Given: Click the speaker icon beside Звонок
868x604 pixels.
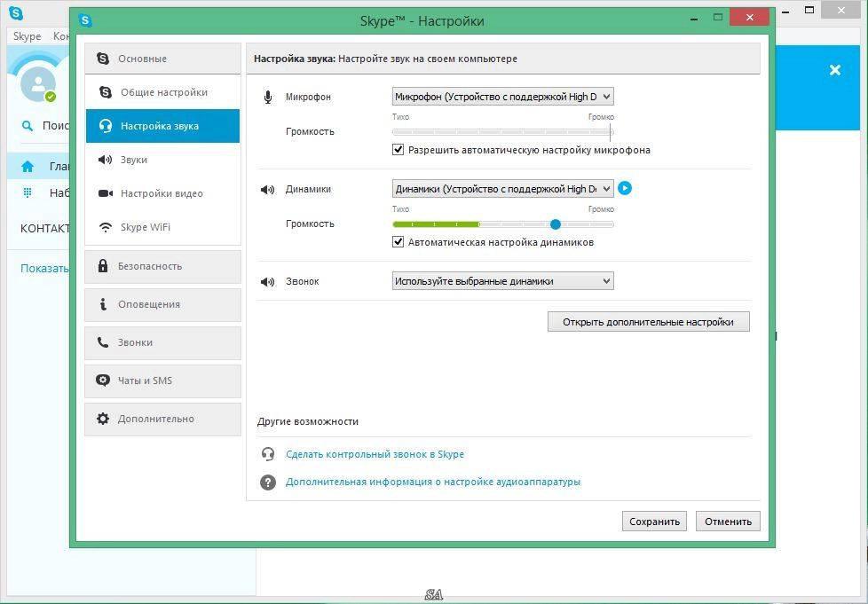Looking at the screenshot, I should (267, 281).
